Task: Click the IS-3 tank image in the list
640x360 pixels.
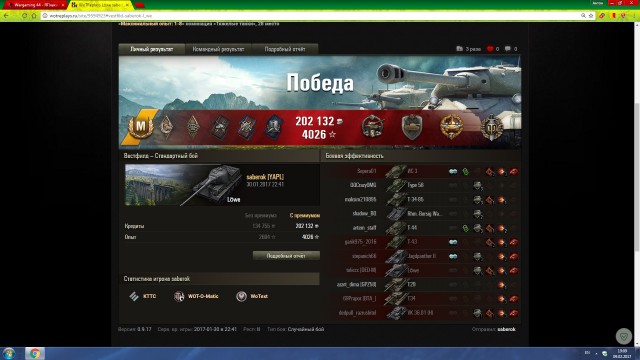Action: coord(396,171)
